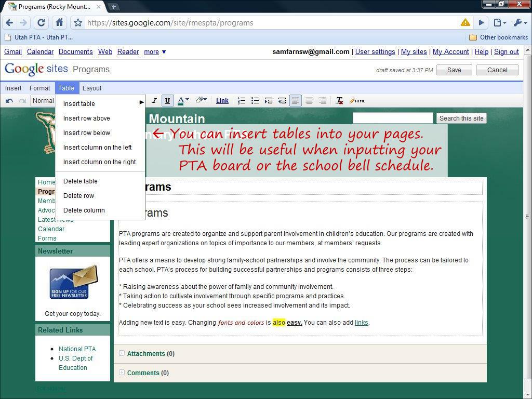Open the Normal paragraph style dropdown
Screen dimensions: 532x399
pos(43,101)
